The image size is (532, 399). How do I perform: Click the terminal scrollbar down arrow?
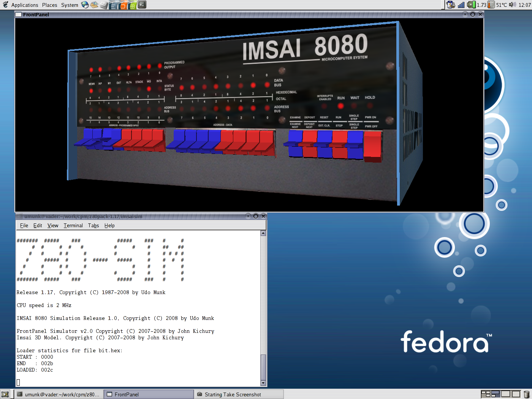[263, 383]
